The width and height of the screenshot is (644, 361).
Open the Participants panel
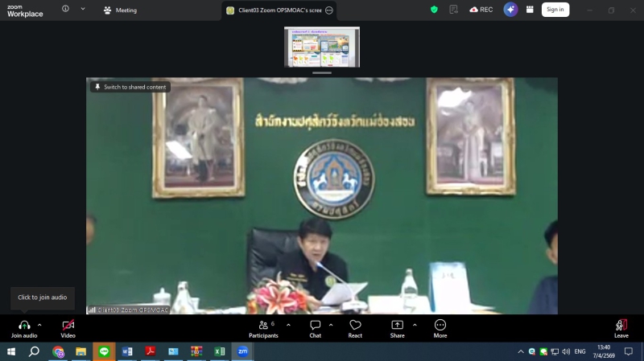(x=262, y=325)
